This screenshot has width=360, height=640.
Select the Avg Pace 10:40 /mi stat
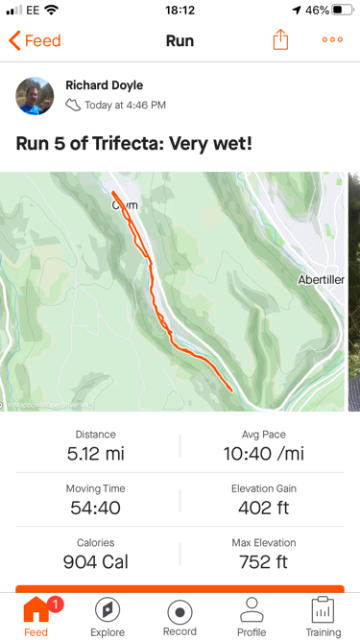coord(263,446)
